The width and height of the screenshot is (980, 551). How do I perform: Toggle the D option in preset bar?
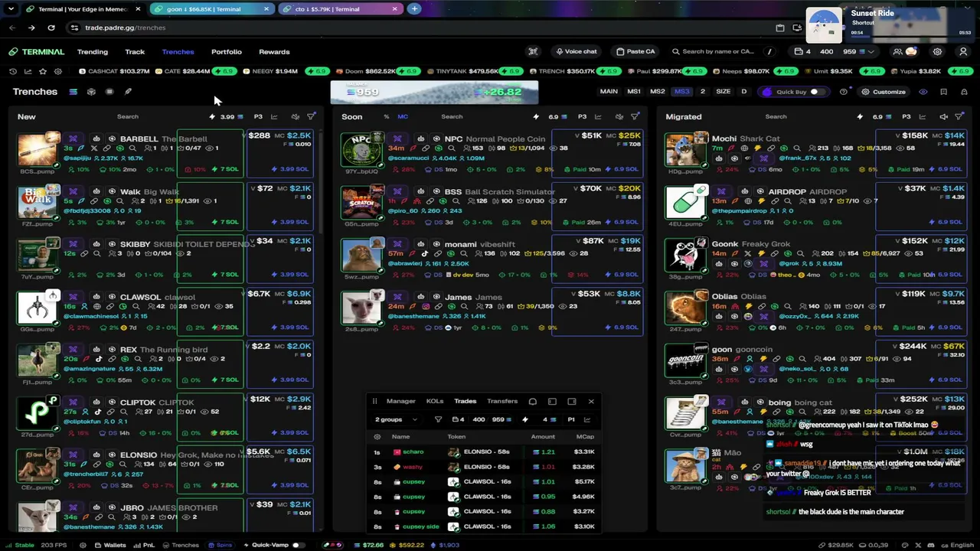click(743, 92)
